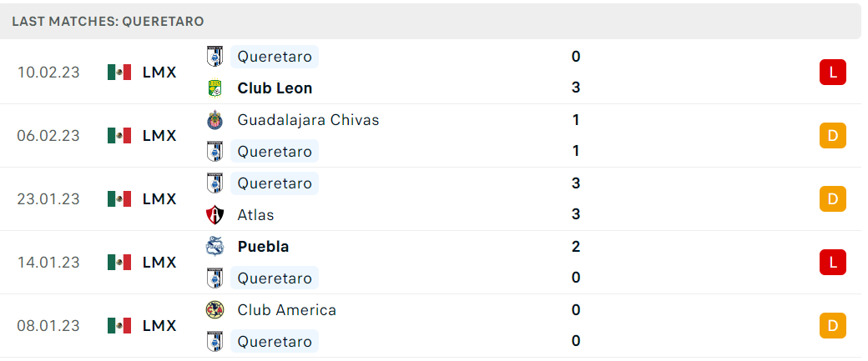868x361 pixels.
Task: Click the Guadalajara Chivas crest icon
Action: 214,120
